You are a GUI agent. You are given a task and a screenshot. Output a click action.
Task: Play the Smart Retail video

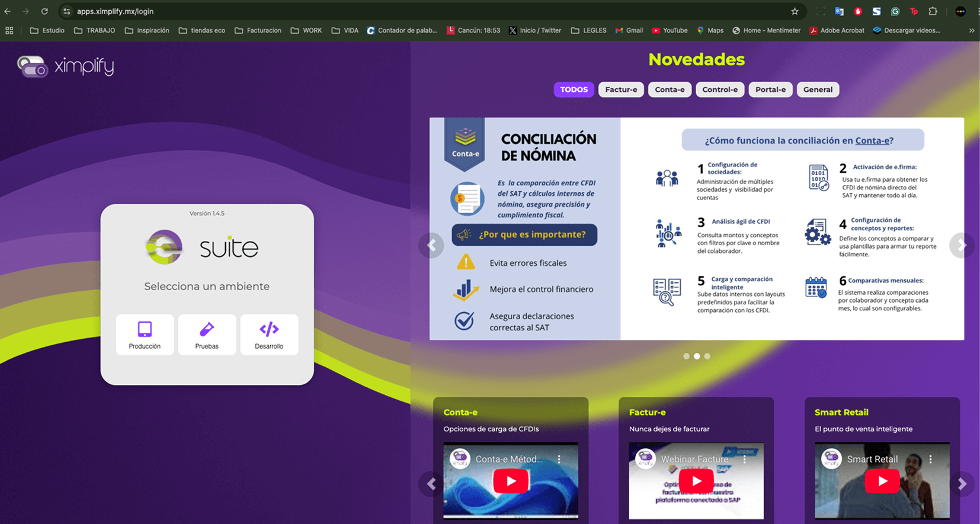point(882,481)
